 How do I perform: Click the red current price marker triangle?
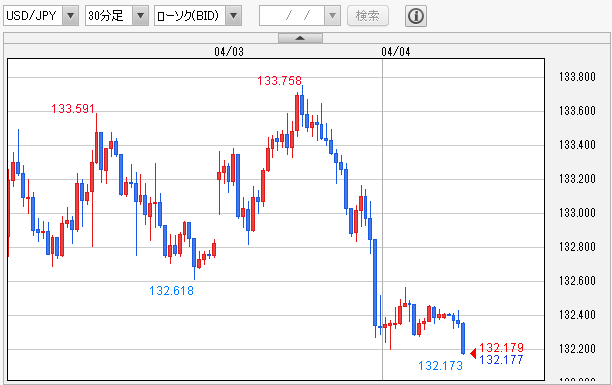(473, 353)
